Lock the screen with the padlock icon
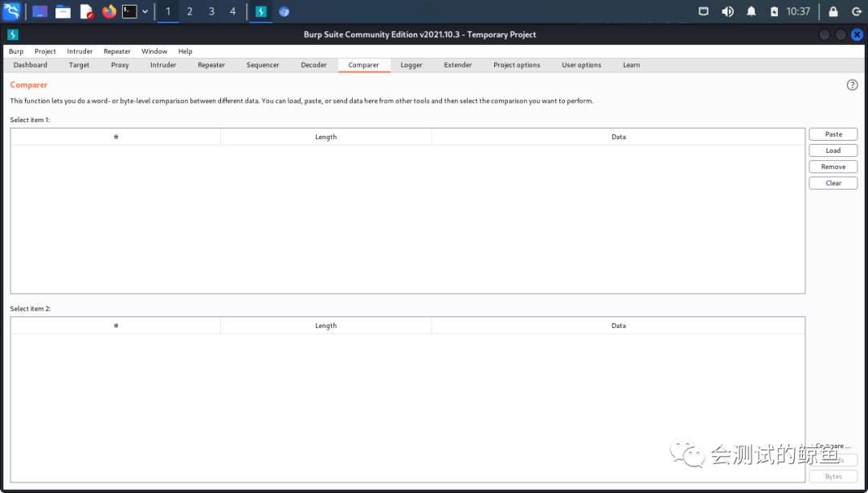The width and height of the screenshot is (868, 493). pos(833,11)
